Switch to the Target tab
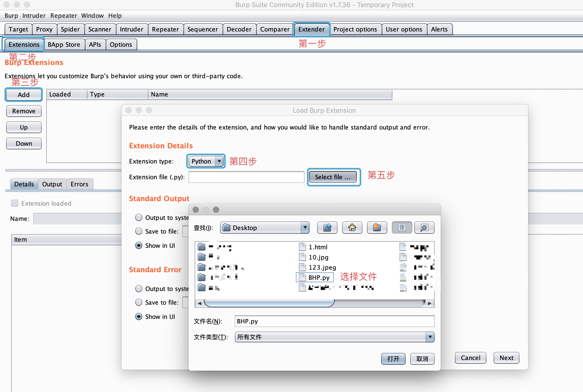 click(18, 29)
